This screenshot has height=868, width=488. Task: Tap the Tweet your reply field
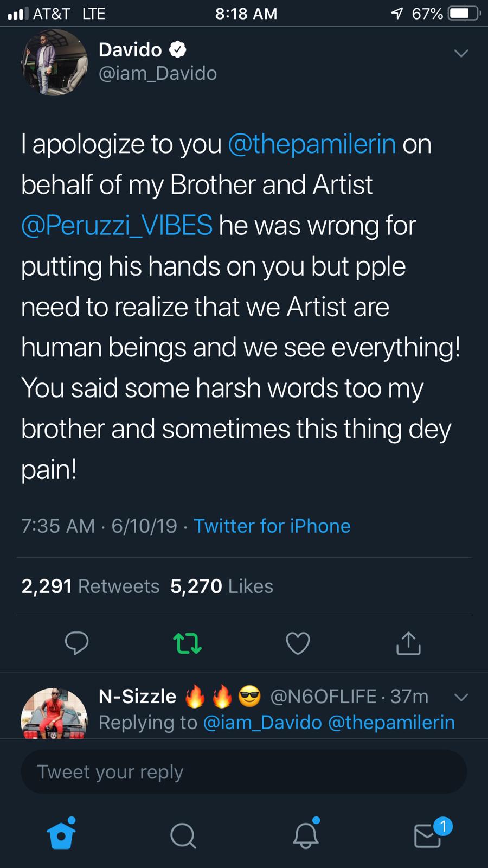pyautogui.click(x=243, y=771)
